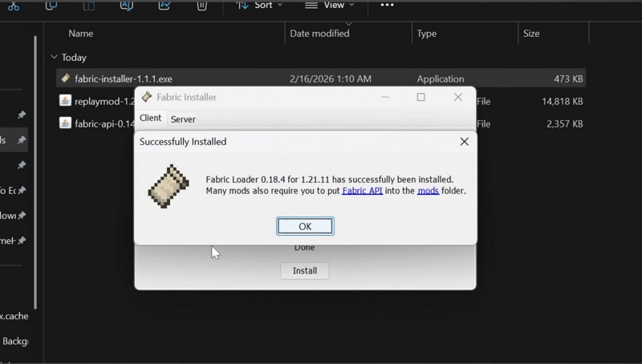This screenshot has width=642, height=364.
Task: Click the Paste icon in toolbar
Action: click(x=89, y=6)
